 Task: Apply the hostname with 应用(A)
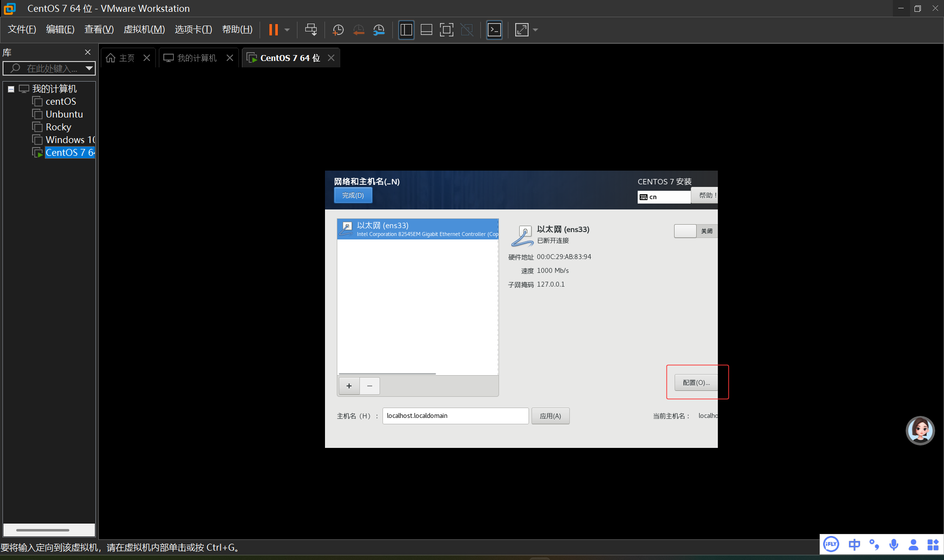pos(550,416)
